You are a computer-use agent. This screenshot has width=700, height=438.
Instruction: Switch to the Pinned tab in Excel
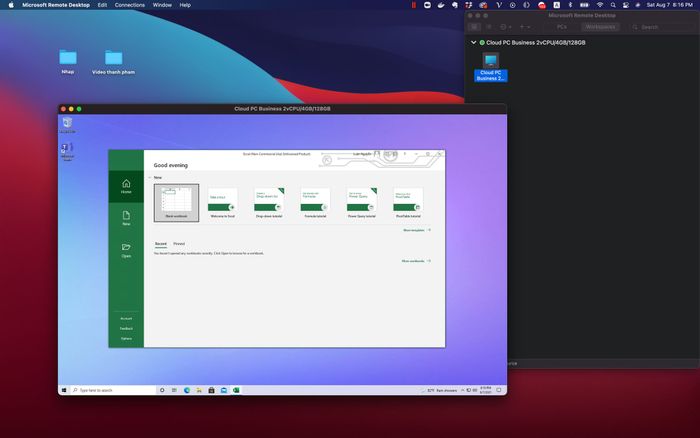click(179, 244)
